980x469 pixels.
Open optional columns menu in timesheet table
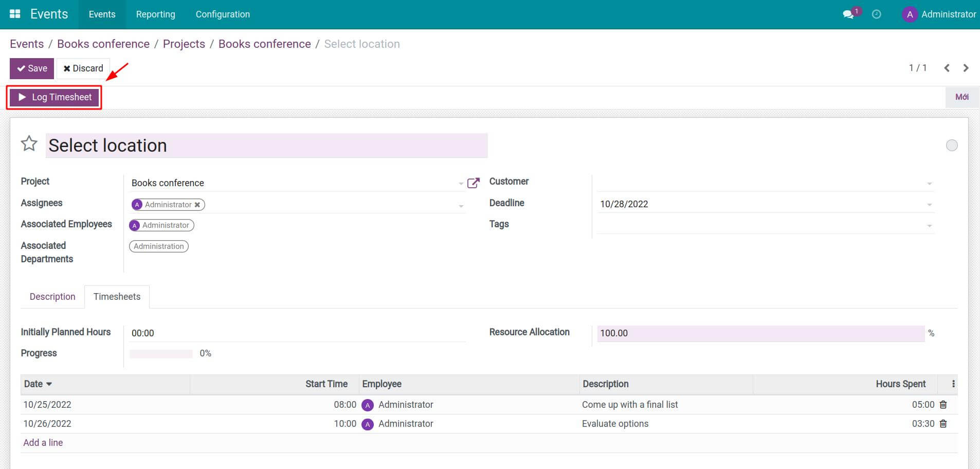coord(952,384)
